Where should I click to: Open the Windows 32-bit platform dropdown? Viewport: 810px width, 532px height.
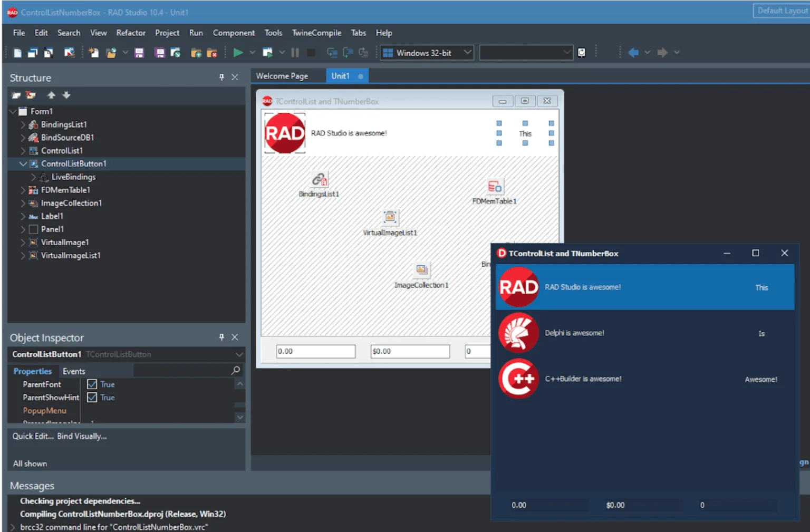tap(467, 52)
